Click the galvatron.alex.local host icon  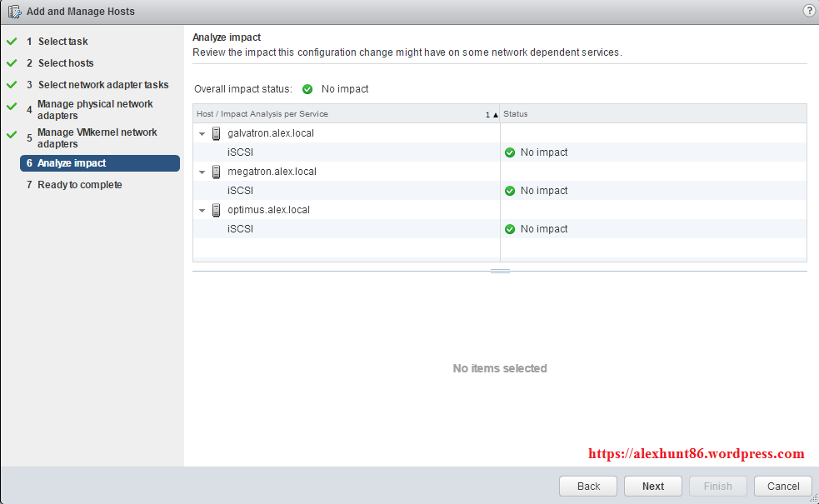(x=217, y=133)
